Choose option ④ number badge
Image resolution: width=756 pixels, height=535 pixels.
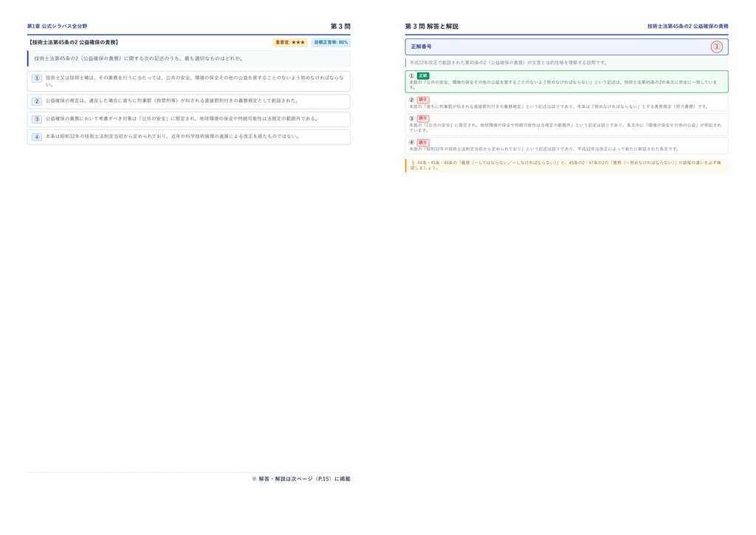37,137
